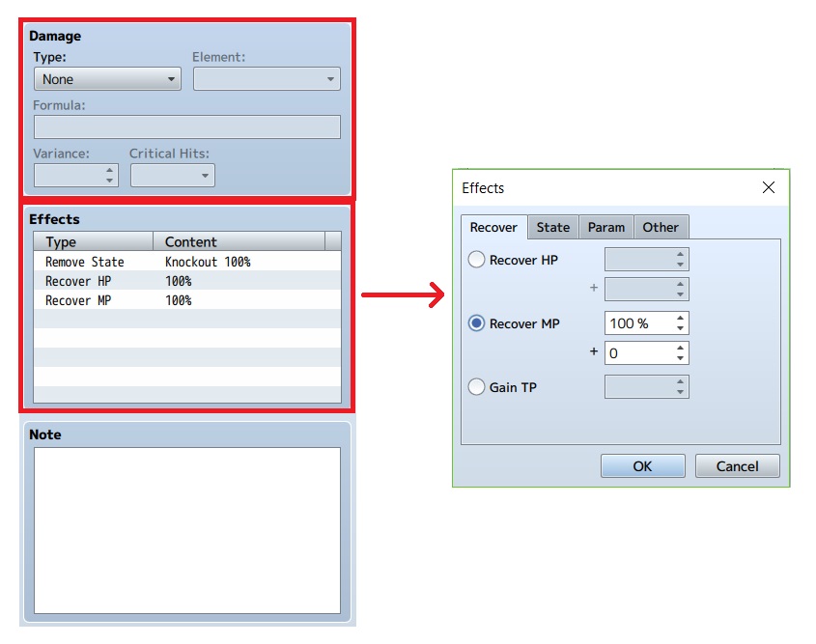
Task: Close the Effects dialog with X
Action: [769, 187]
